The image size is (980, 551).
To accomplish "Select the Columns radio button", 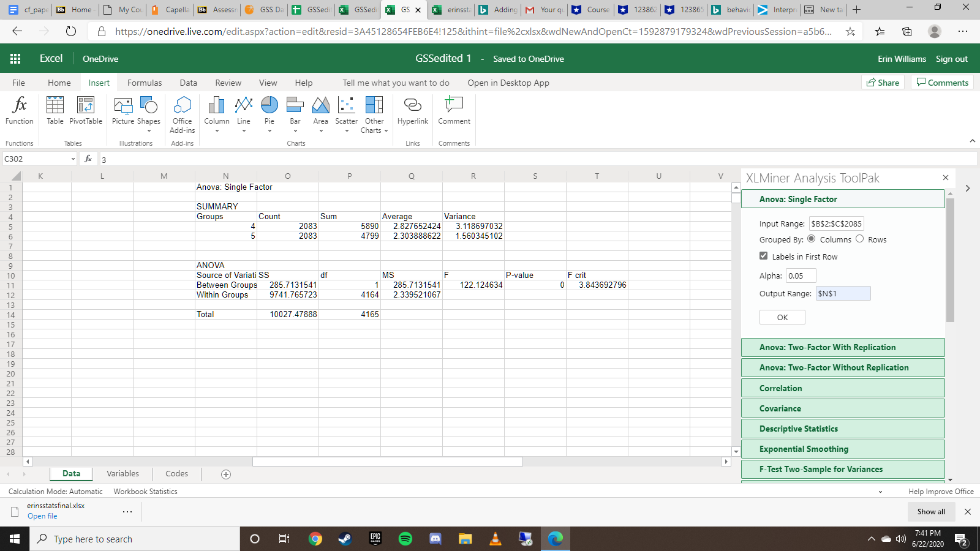I will tap(812, 239).
